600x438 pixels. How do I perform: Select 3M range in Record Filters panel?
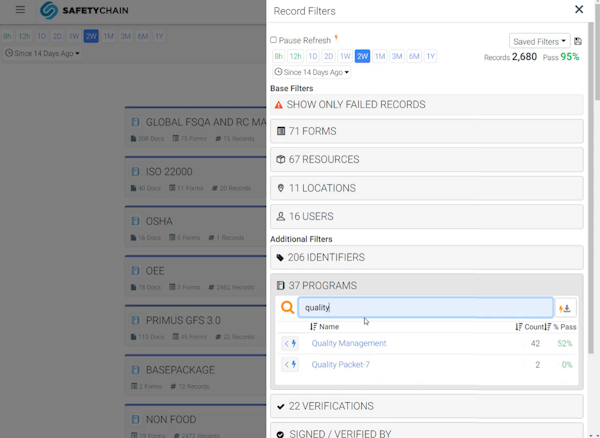(x=397, y=56)
